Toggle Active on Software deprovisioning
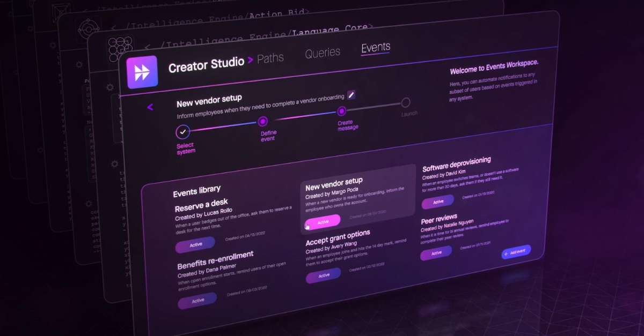The height and width of the screenshot is (336, 644). click(x=437, y=201)
